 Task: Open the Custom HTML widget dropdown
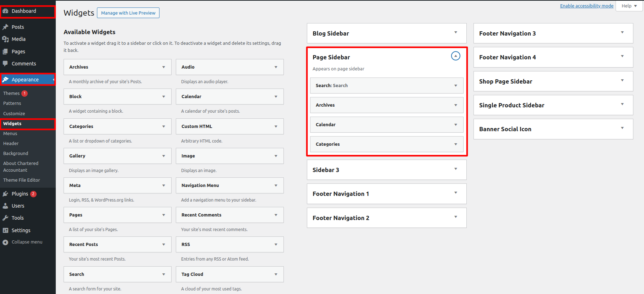click(x=276, y=127)
